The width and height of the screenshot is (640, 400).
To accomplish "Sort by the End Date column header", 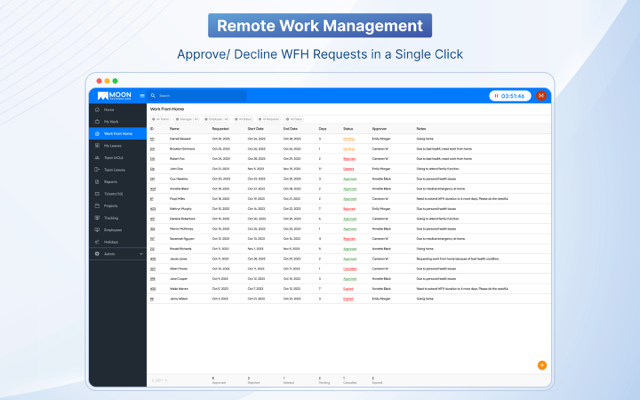I will (290, 129).
